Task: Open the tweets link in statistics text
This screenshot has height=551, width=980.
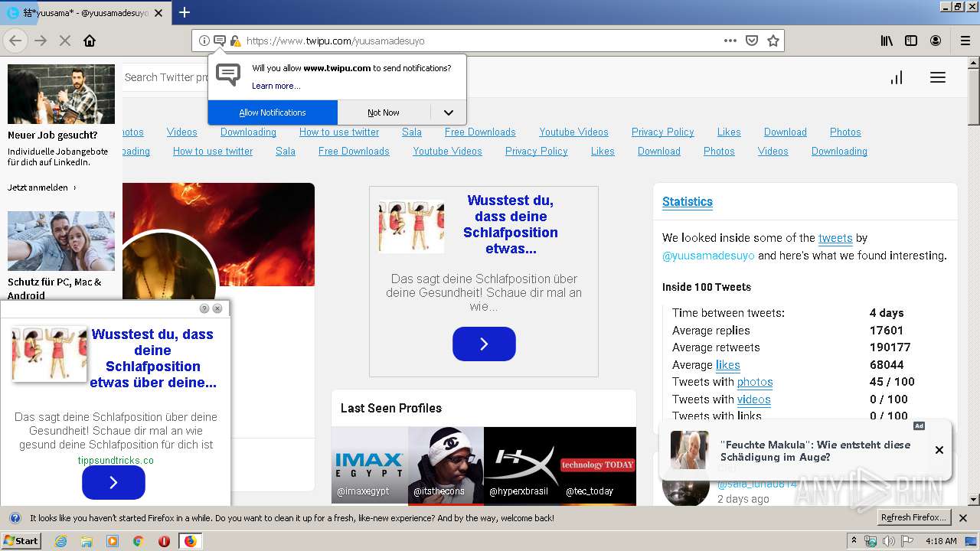Action: pyautogui.click(x=835, y=238)
